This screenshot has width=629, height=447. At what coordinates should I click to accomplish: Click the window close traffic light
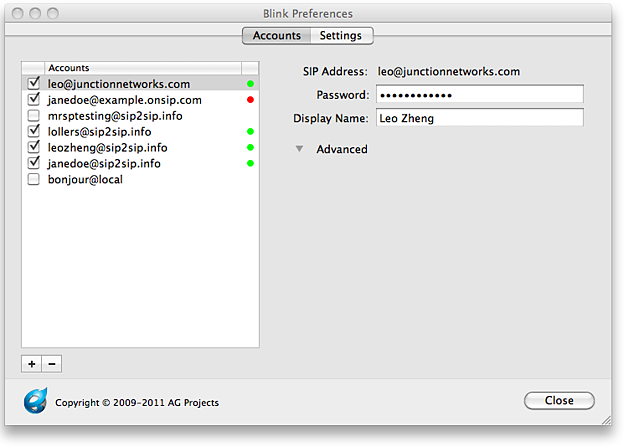click(x=18, y=13)
